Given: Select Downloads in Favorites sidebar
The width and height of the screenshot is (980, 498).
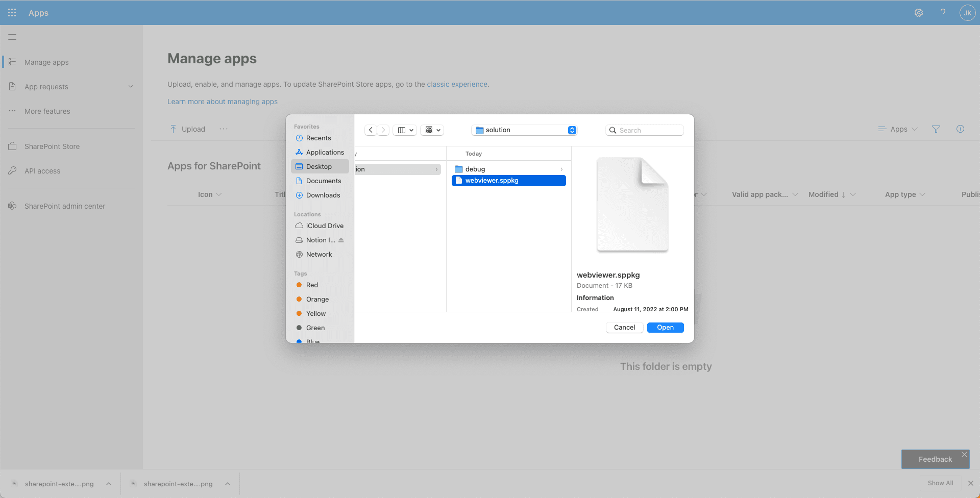Looking at the screenshot, I should [x=323, y=195].
